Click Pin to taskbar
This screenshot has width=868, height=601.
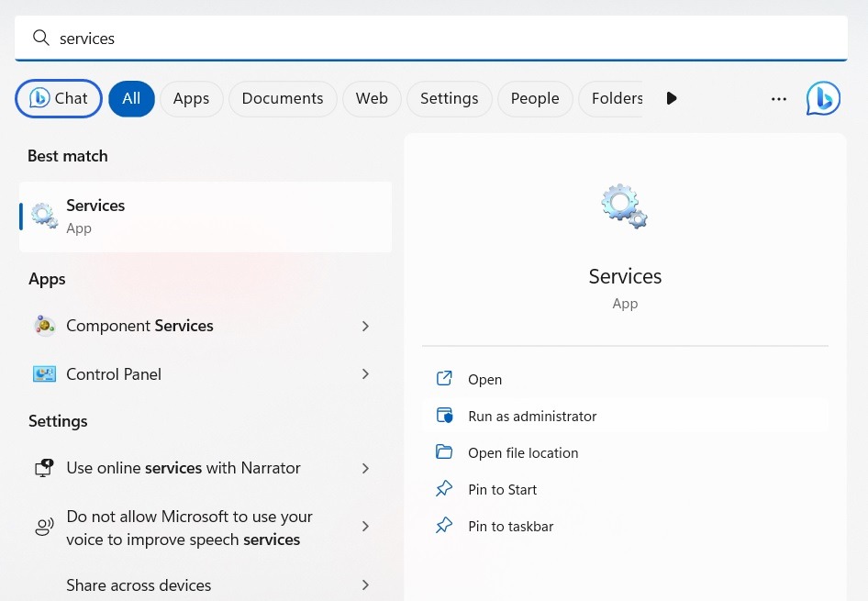510,526
